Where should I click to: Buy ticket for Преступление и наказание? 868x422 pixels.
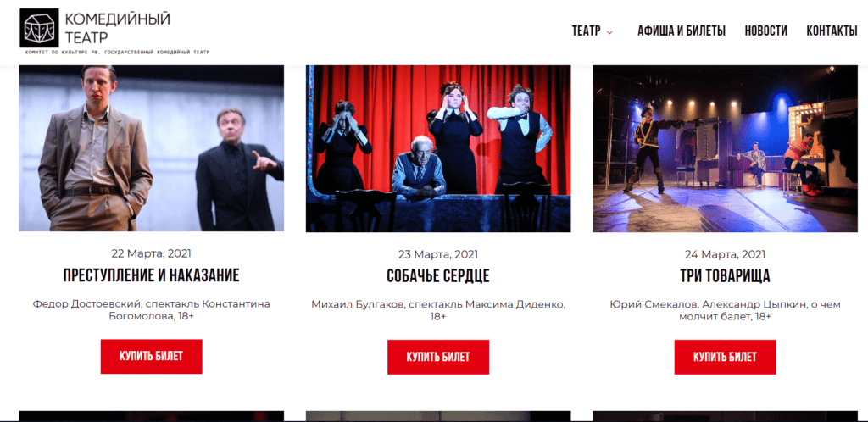click(x=151, y=356)
